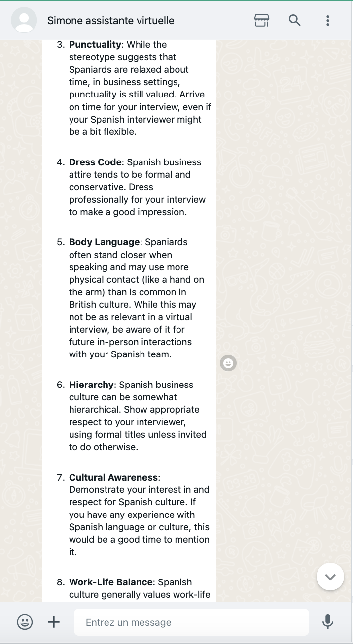Viewport: 353px width, 644px height.
Task: Click the Simone assistante virtuelle chat title
Action: point(110,20)
